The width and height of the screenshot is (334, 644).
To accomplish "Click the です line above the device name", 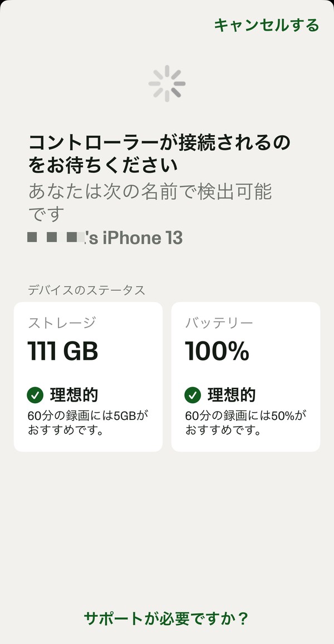I will [46, 215].
